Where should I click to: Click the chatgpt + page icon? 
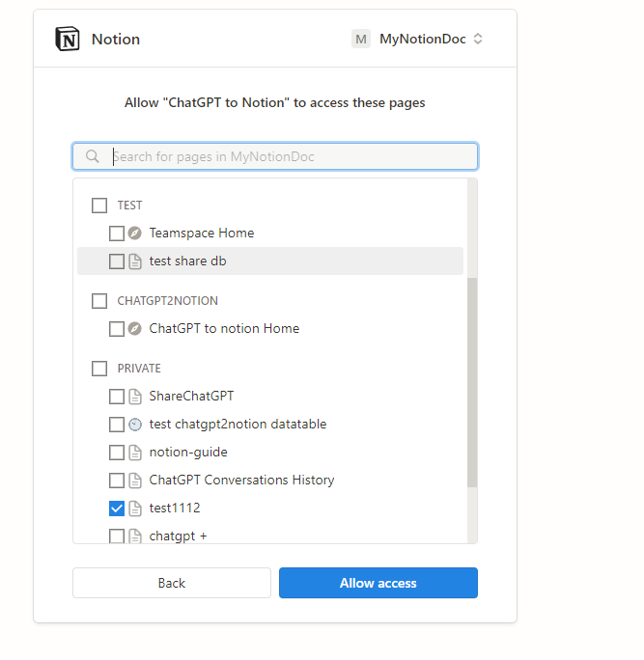[x=135, y=536]
